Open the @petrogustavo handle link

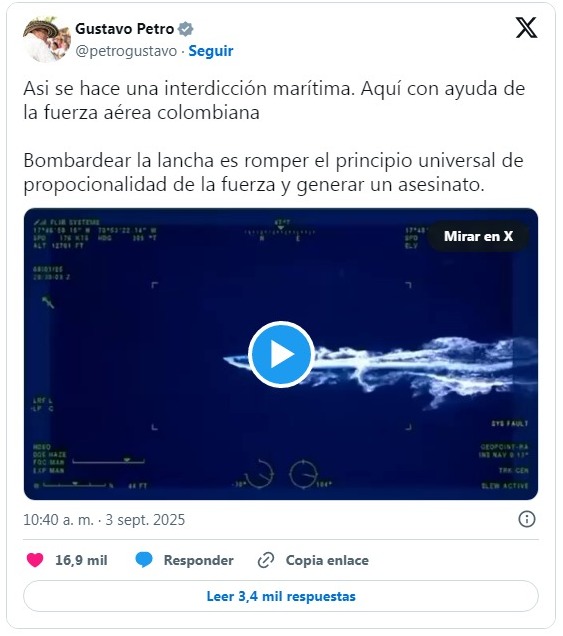(126, 51)
